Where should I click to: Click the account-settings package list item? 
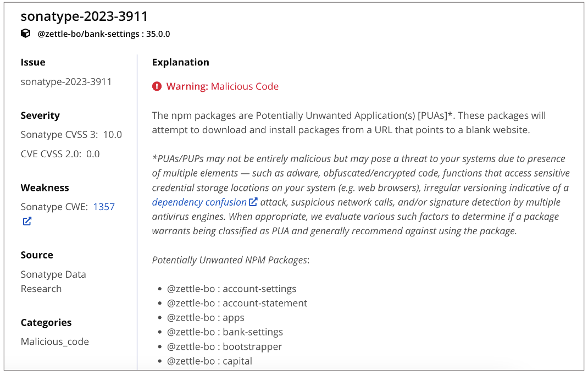(231, 289)
